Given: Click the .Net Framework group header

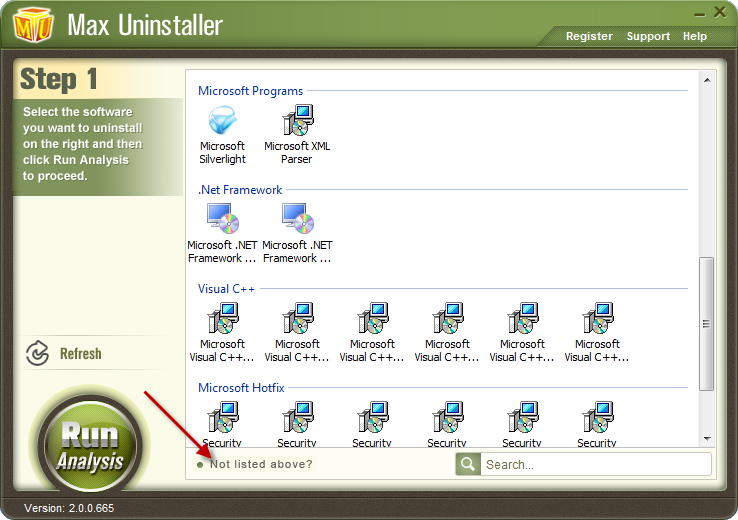Looking at the screenshot, I should pos(240,190).
